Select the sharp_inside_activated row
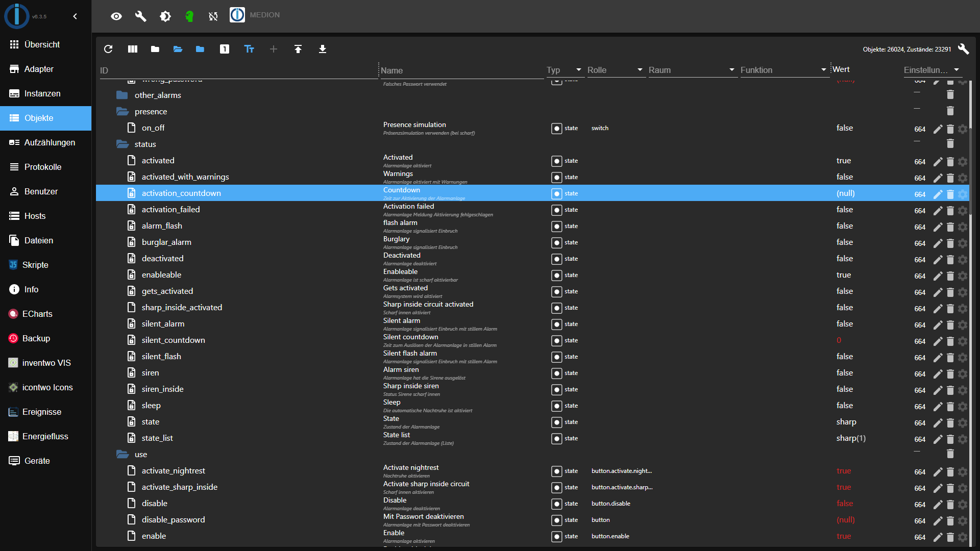The height and width of the screenshot is (551, 980). pos(532,308)
